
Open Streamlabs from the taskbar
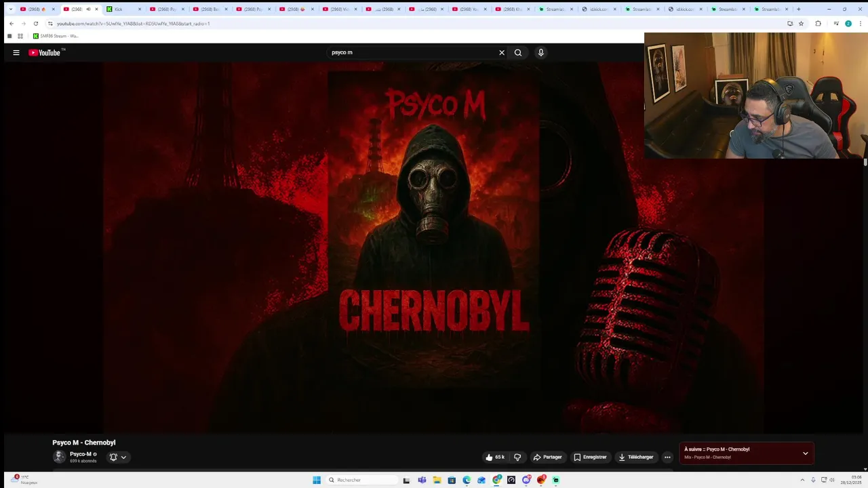coord(556,480)
